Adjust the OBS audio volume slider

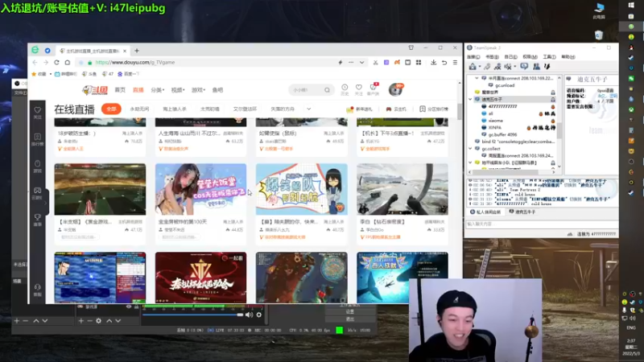point(192,315)
